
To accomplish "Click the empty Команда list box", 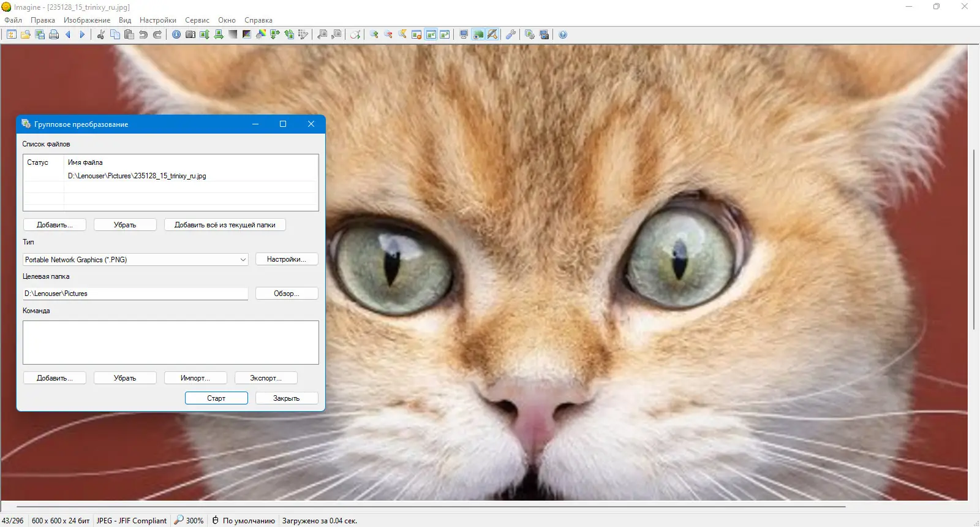I will click(171, 343).
